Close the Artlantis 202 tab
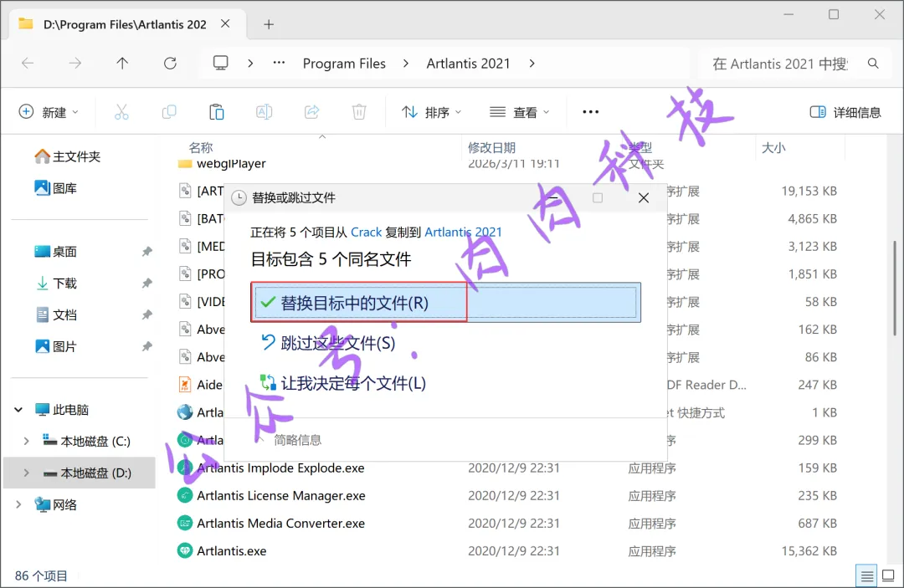The width and height of the screenshot is (904, 588). coord(225,23)
